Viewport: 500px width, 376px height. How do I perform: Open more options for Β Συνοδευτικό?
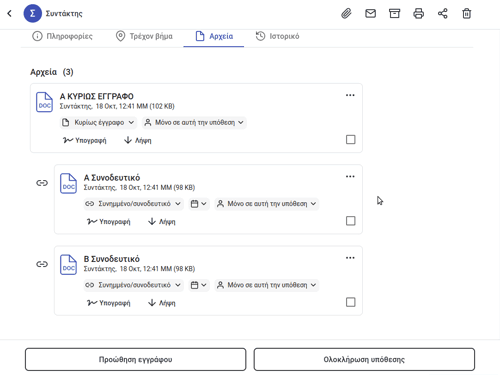pyautogui.click(x=350, y=258)
